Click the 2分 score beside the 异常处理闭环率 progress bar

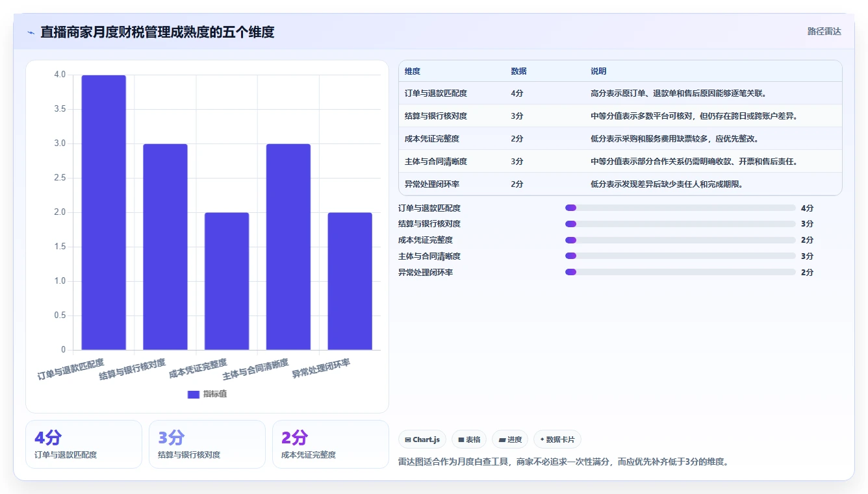(807, 273)
